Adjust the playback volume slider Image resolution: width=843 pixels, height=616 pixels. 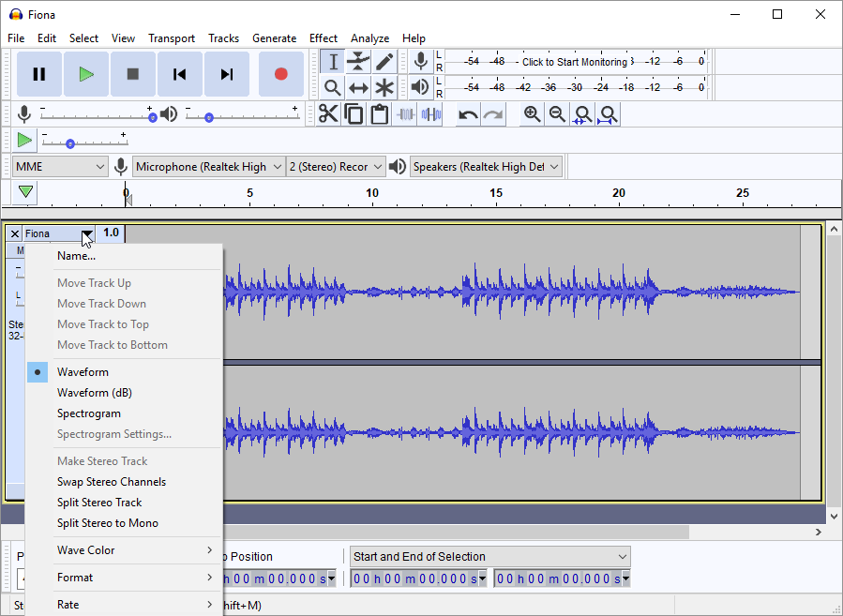click(208, 117)
